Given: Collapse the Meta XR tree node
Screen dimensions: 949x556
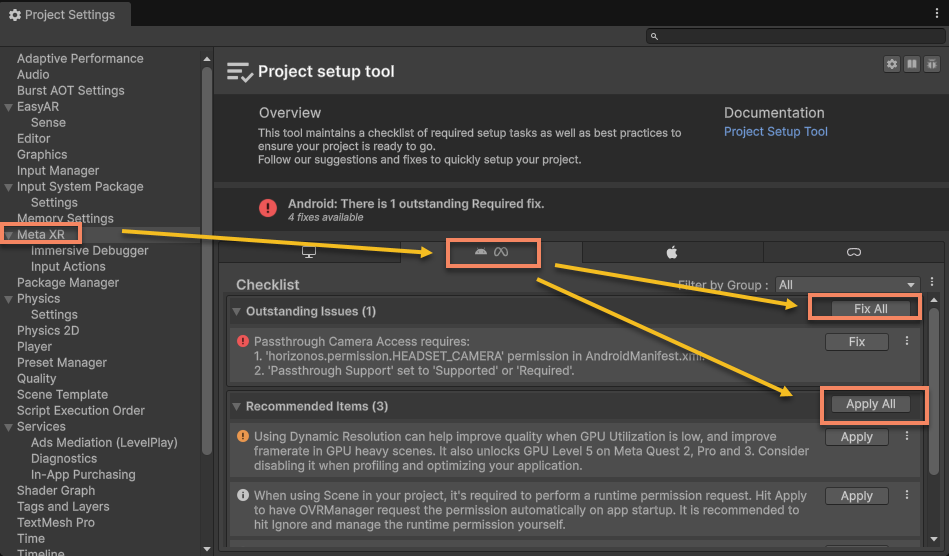Looking at the screenshot, I should pos(8,235).
